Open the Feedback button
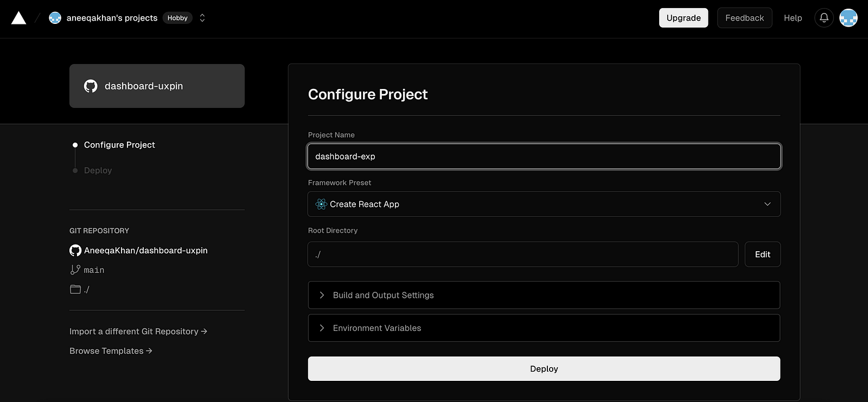 click(744, 18)
